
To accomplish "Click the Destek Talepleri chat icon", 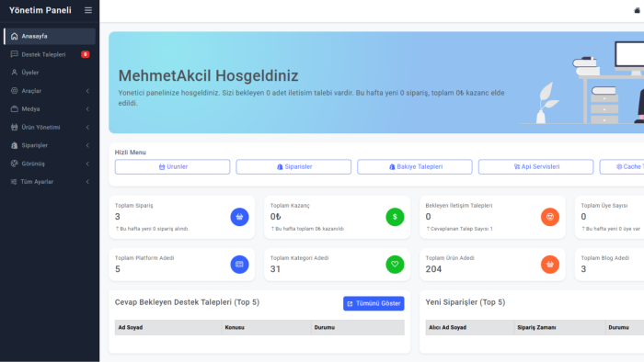I will pos(15,54).
